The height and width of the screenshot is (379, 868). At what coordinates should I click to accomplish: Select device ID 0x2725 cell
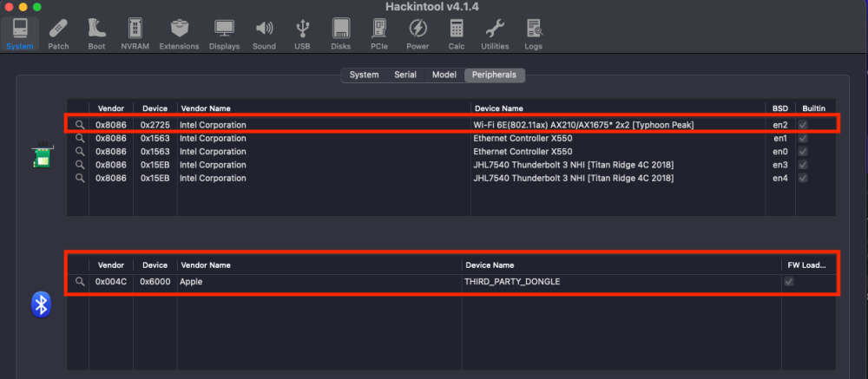155,125
